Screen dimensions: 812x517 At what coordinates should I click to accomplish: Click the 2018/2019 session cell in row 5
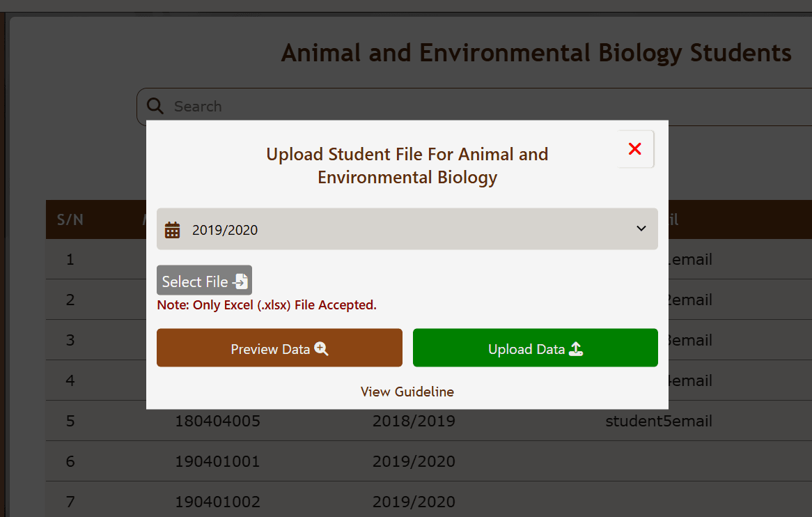pos(414,421)
